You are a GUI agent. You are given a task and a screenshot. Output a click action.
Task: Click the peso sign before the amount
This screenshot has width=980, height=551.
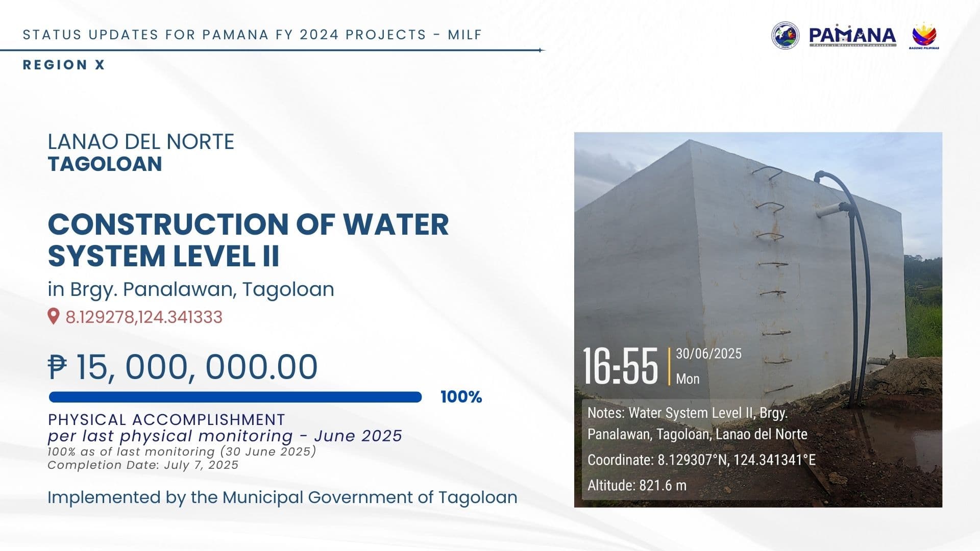pyautogui.click(x=57, y=367)
